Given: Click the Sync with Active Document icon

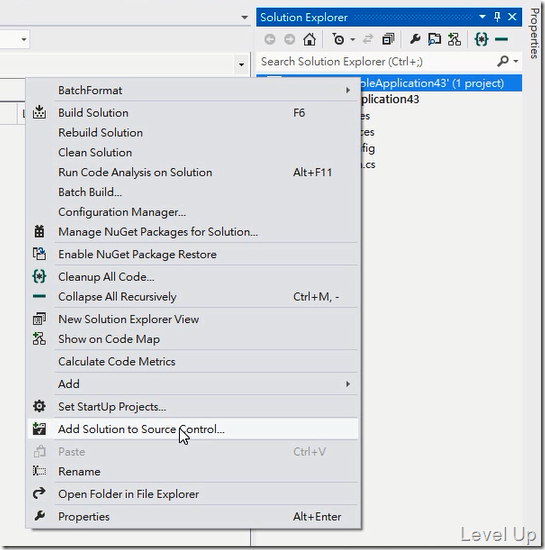Looking at the screenshot, I should (368, 39).
